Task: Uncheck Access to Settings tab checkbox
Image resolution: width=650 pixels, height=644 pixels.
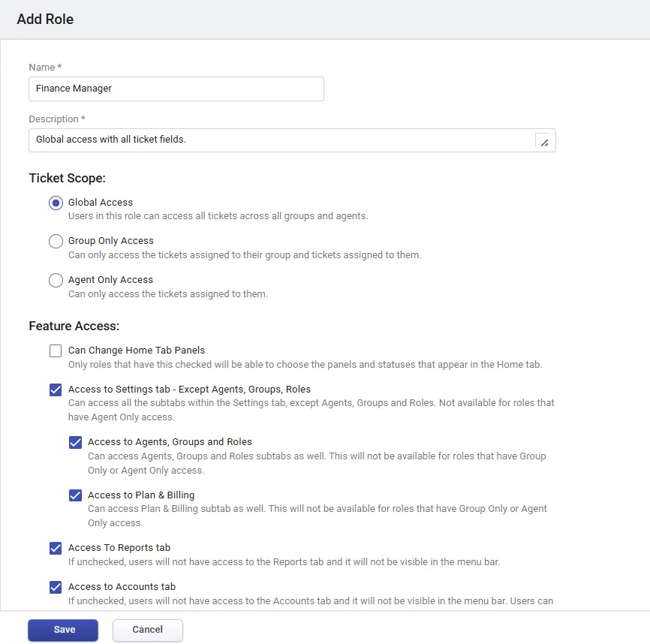Action: 56,390
